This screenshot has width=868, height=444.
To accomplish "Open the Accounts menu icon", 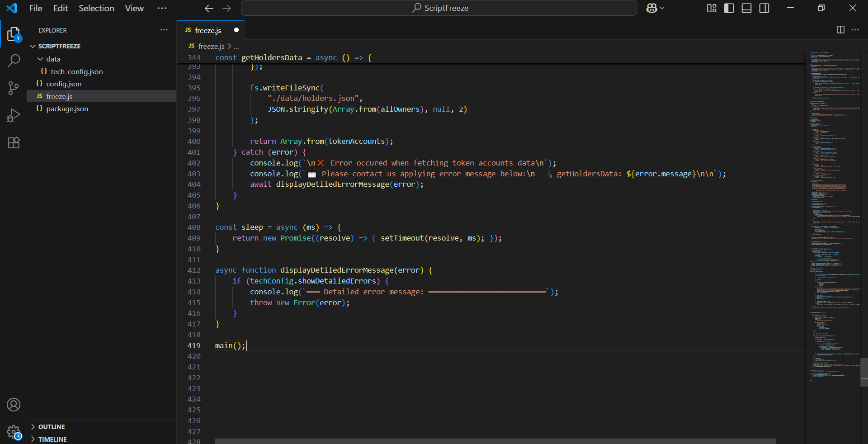I will [x=14, y=405].
